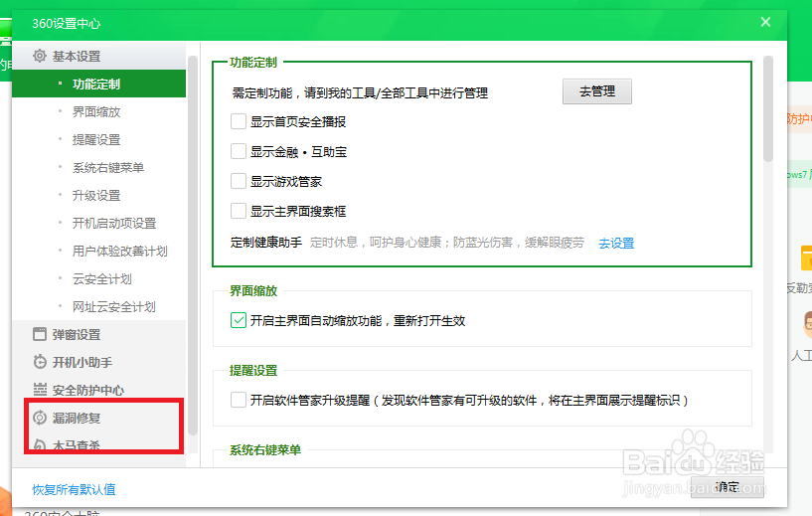The image size is (812, 516).
Task: Click the right content panel scrollbar
Action: pyautogui.click(x=768, y=108)
